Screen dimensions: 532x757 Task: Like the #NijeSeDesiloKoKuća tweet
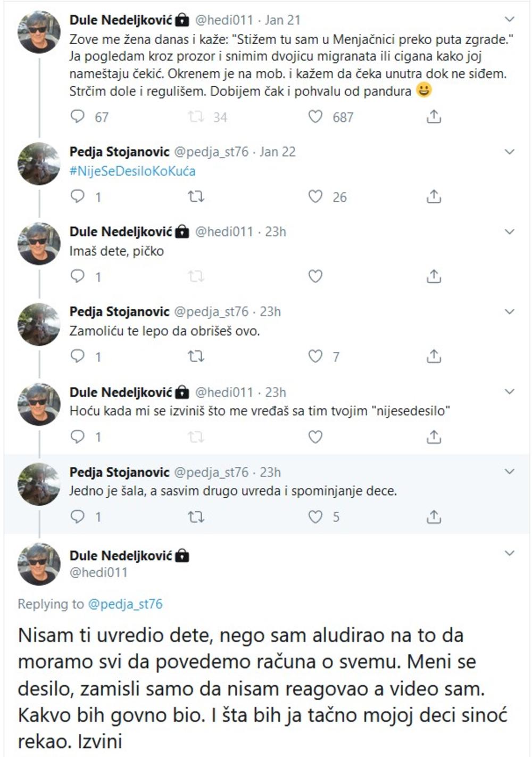pyautogui.click(x=315, y=197)
